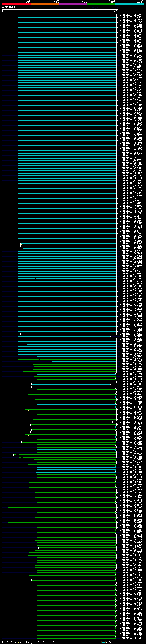Open hit UniRef100_Q9XFC8
146x644 pixels.
click(x=131, y=17)
